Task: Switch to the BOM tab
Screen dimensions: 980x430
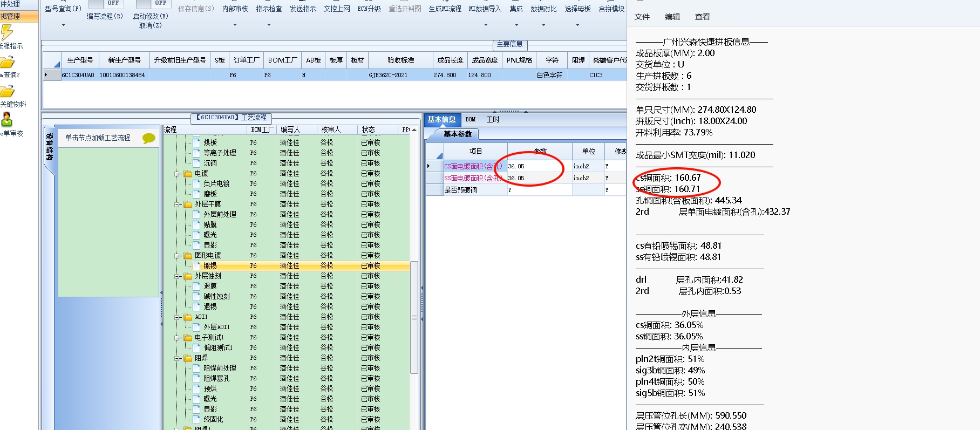Action: point(470,120)
